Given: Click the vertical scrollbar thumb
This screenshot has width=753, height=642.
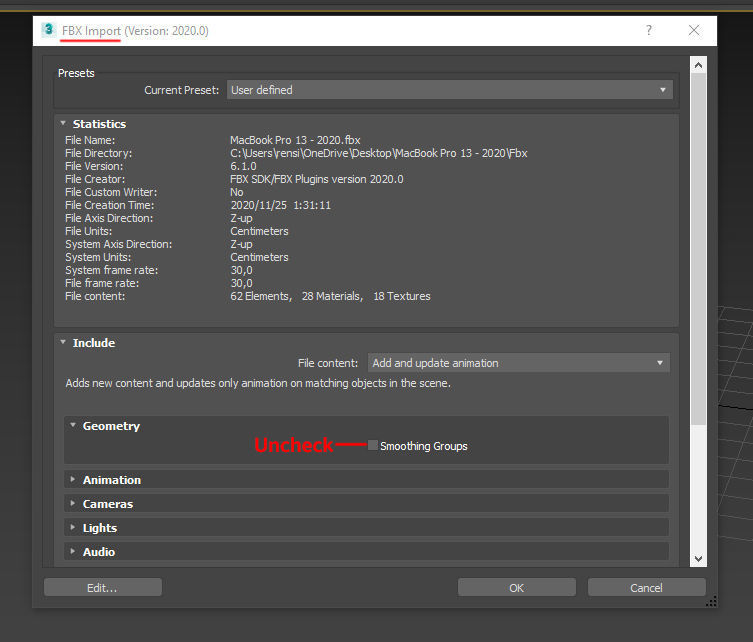Looking at the screenshot, I should pyautogui.click(x=698, y=249).
